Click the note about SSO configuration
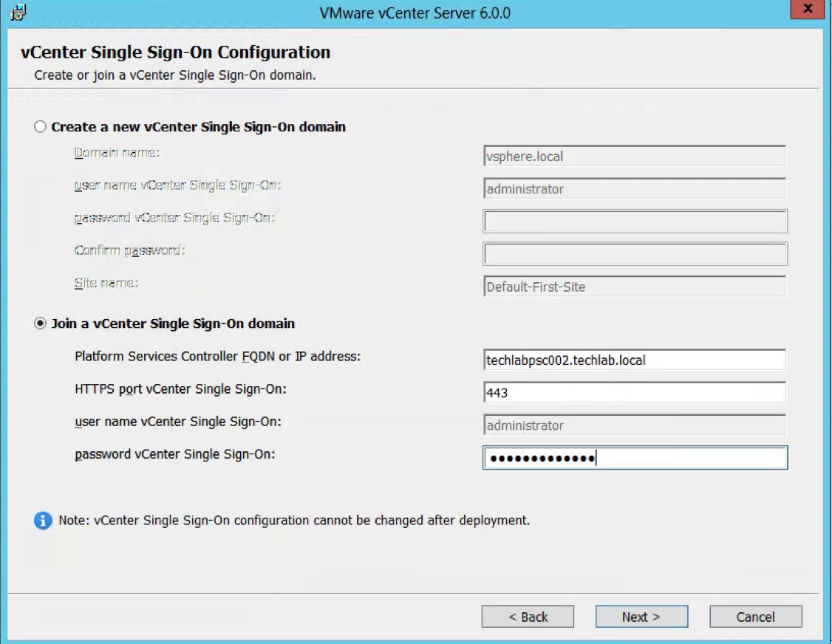832x644 pixels. pyautogui.click(x=294, y=521)
